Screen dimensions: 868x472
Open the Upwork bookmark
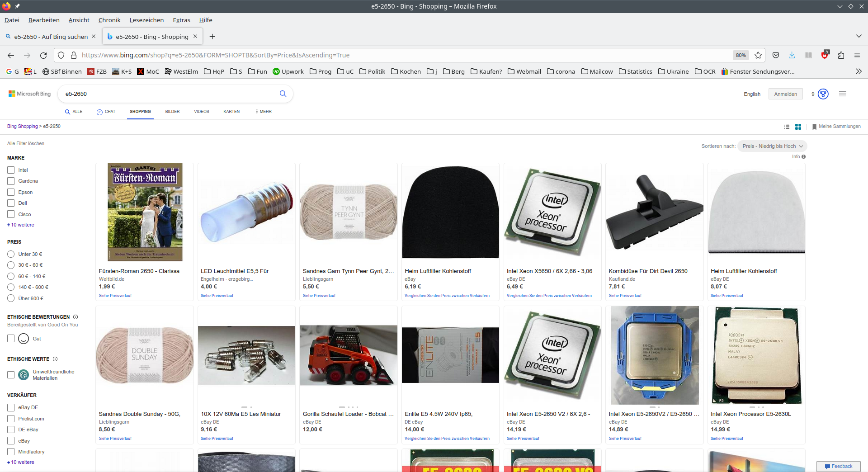[x=288, y=71]
